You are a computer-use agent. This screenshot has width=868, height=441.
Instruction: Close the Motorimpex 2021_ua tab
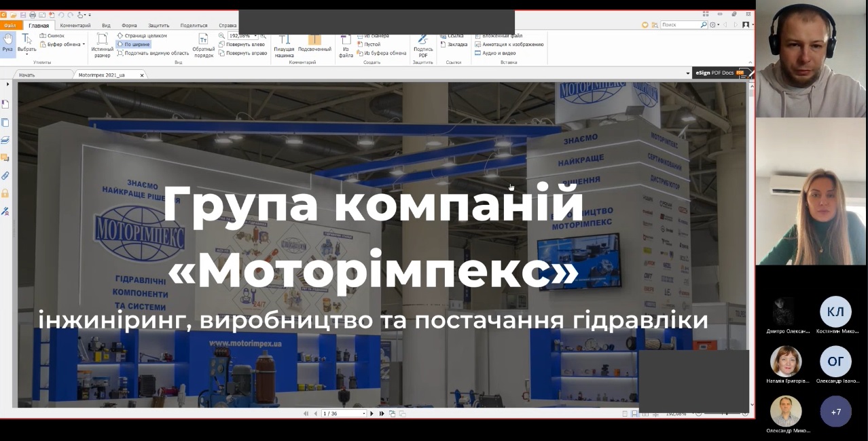coord(142,75)
